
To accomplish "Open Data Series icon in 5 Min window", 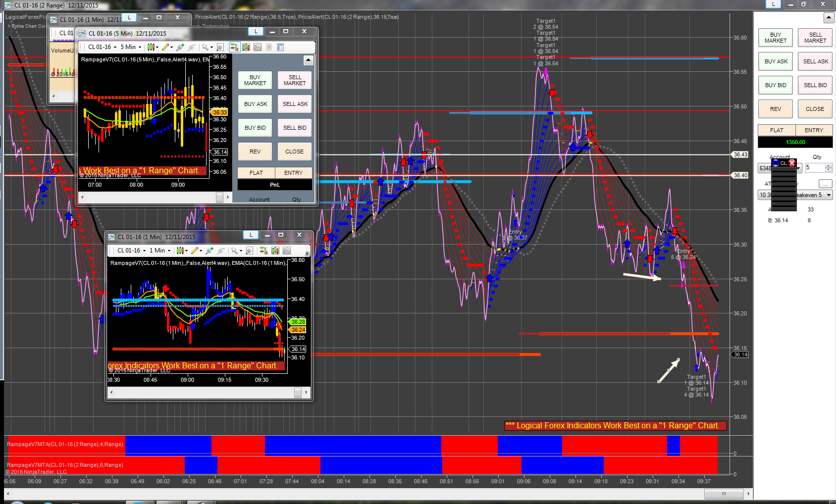I will point(246,47).
